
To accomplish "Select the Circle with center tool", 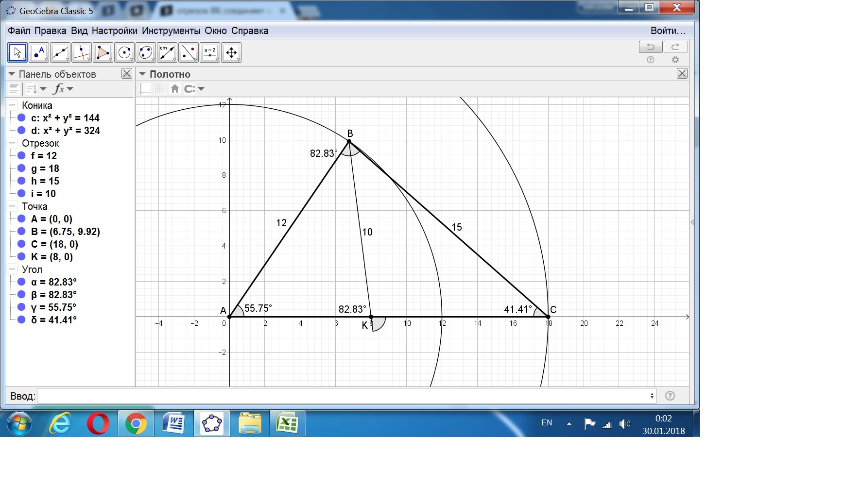I will click(x=124, y=52).
